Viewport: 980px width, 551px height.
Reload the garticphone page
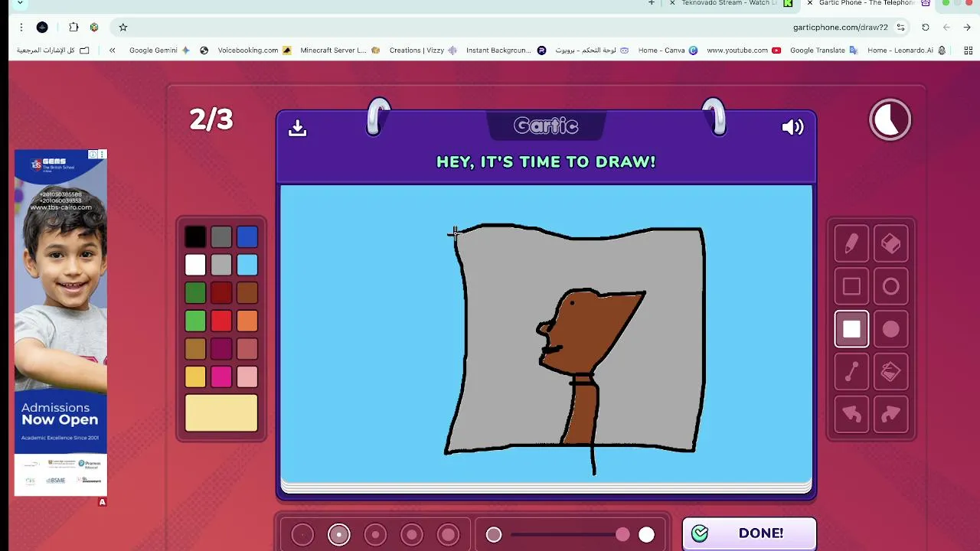click(925, 27)
